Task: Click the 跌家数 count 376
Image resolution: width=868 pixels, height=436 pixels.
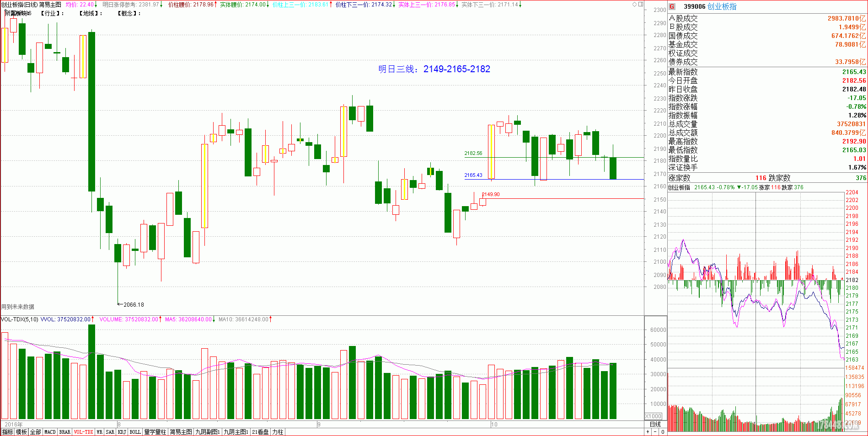Action: tap(861, 178)
